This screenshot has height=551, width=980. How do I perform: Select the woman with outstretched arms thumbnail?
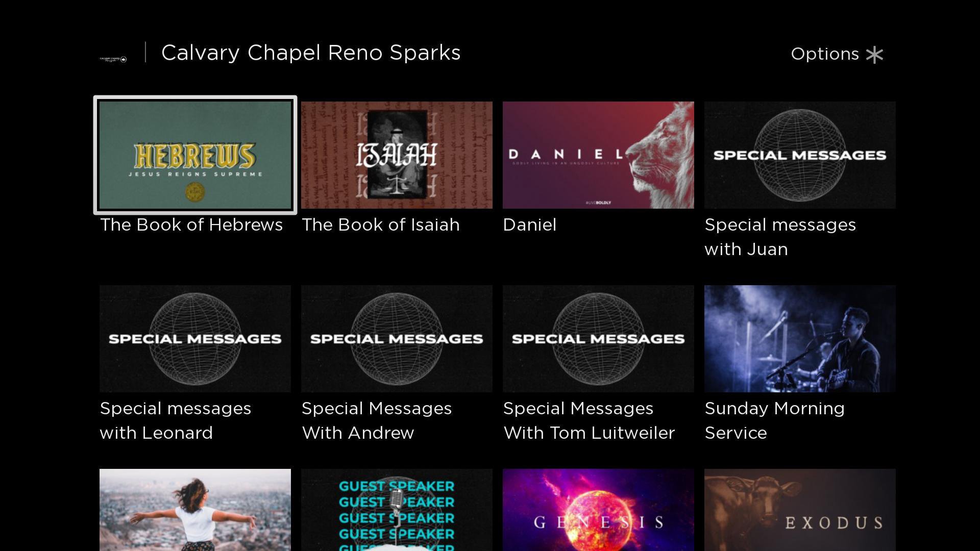pyautogui.click(x=195, y=510)
